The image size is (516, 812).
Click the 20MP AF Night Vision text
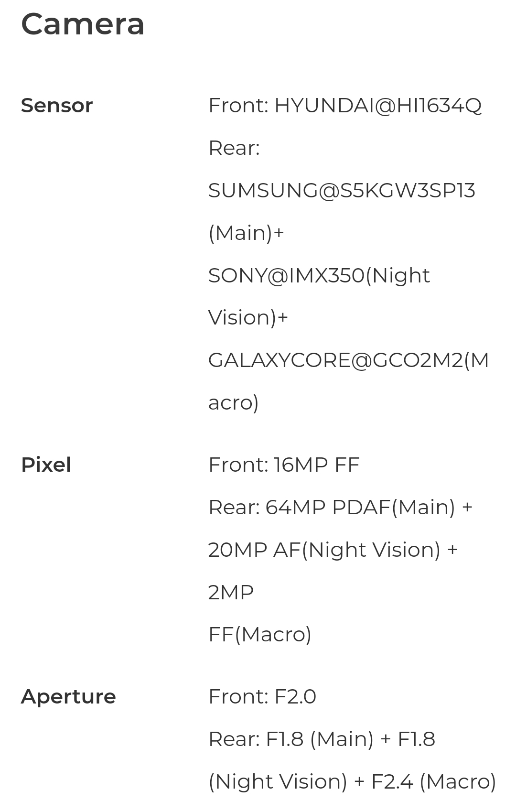(333, 550)
